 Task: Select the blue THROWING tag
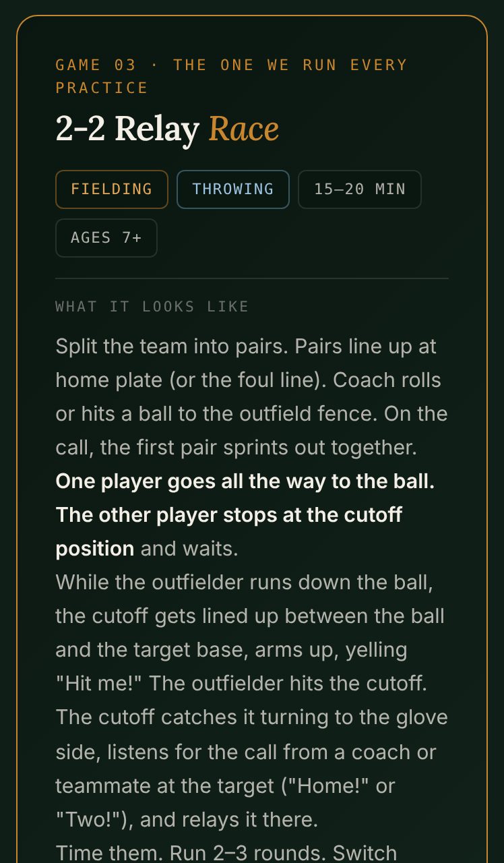pyautogui.click(x=233, y=189)
